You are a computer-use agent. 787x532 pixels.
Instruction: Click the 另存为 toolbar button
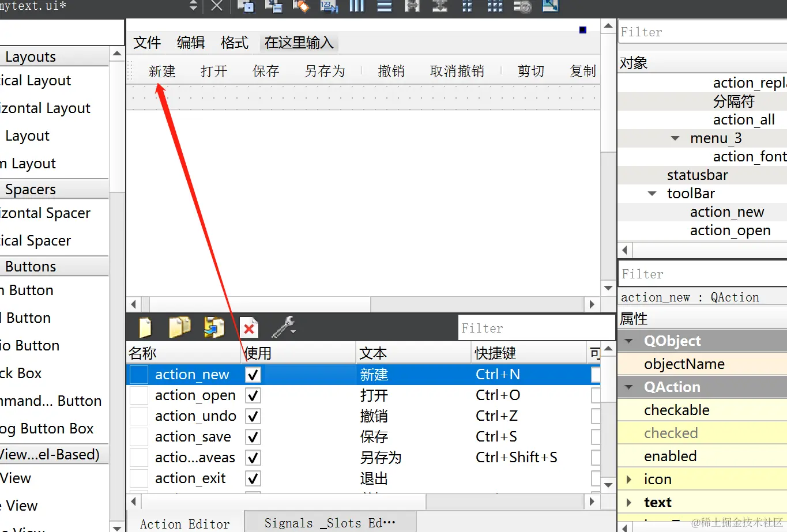coord(325,71)
